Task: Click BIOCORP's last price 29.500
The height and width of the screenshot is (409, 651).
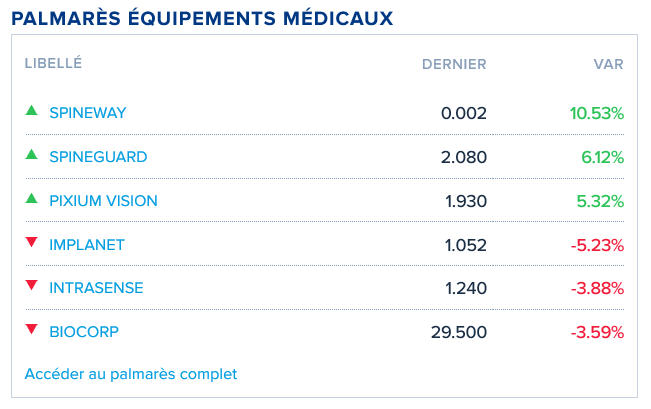Action: (x=460, y=332)
